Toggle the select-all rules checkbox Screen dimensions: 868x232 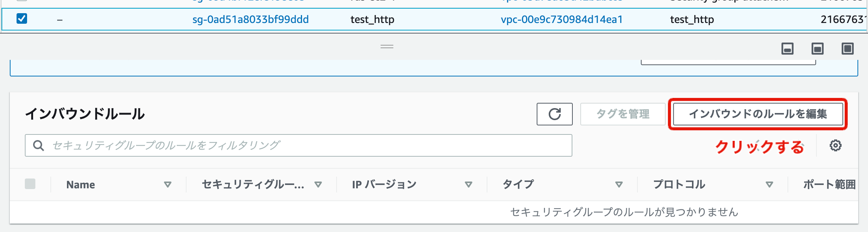30,184
